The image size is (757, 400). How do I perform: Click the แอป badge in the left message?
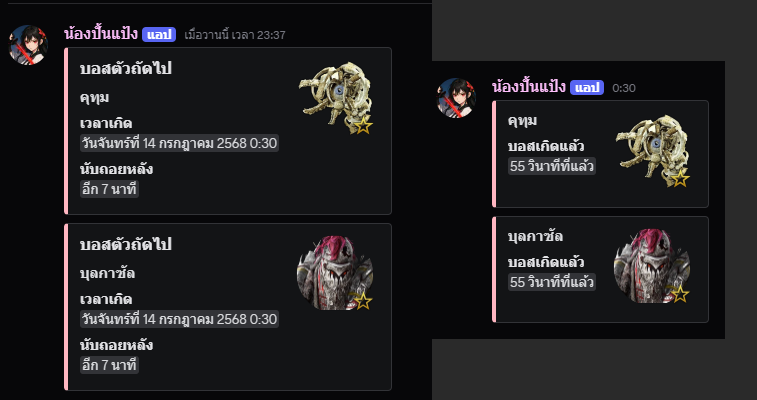(159, 35)
